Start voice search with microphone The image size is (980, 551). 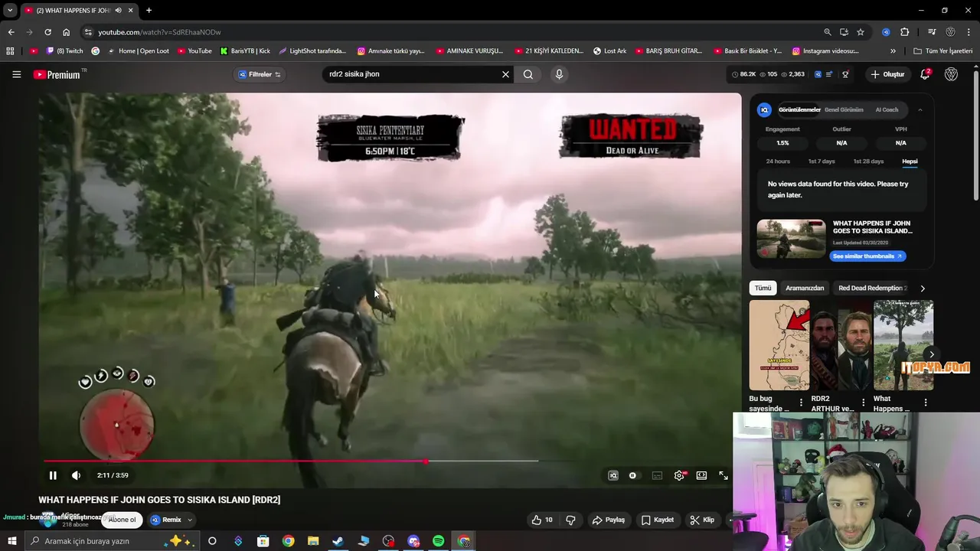click(x=559, y=74)
